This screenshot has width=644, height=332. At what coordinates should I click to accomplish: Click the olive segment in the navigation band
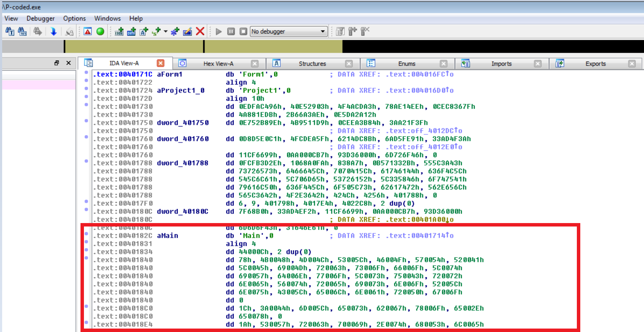coord(133,47)
